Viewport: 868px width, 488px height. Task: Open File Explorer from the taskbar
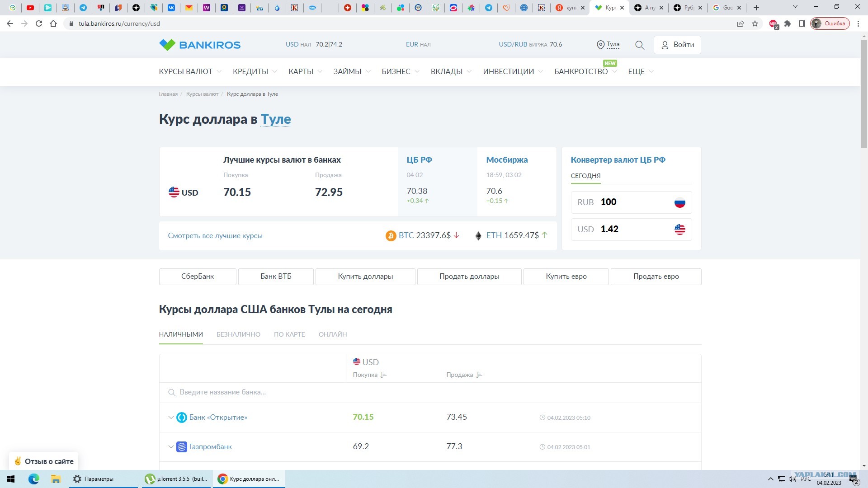[56, 479]
